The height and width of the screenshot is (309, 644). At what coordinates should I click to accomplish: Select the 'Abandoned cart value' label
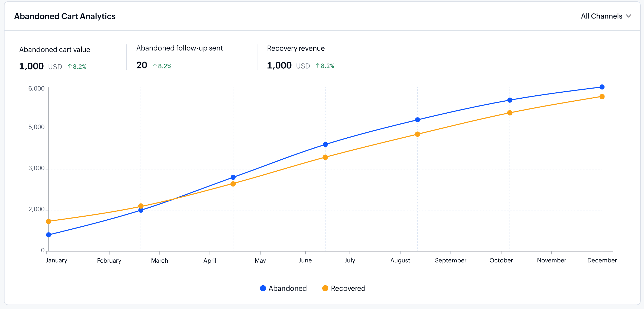coord(55,50)
